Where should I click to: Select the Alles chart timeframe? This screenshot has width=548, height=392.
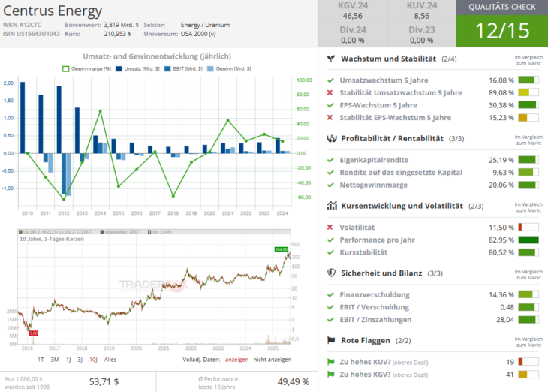[x=110, y=360]
